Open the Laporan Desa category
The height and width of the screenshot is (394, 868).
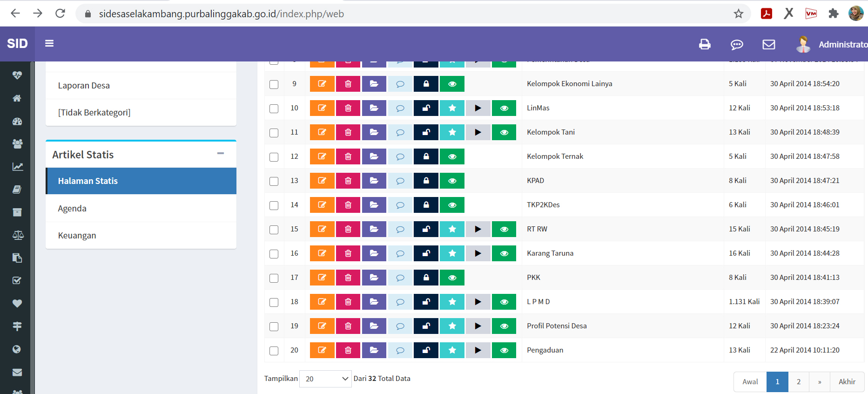point(141,86)
